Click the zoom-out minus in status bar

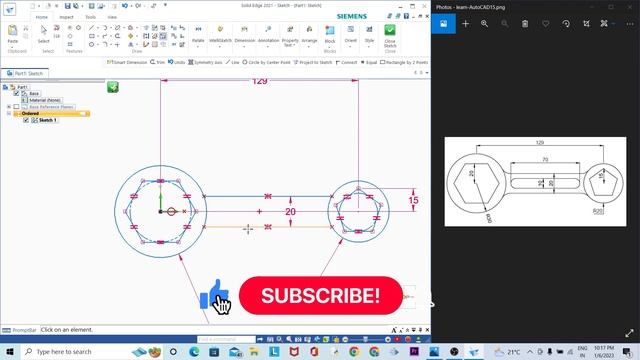point(345,339)
